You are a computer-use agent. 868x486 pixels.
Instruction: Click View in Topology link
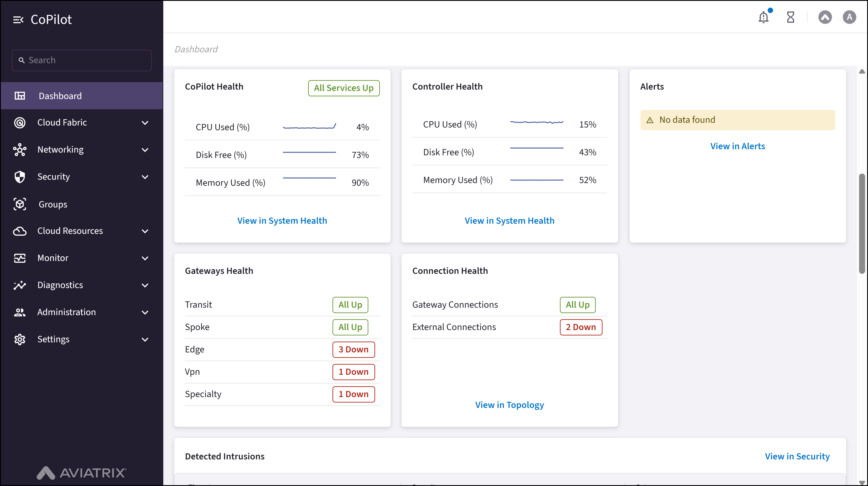(x=509, y=405)
